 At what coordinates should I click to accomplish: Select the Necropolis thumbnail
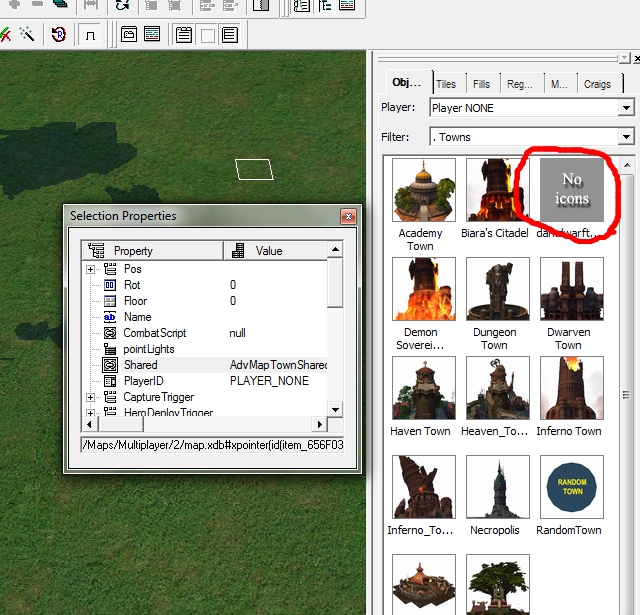(x=498, y=487)
